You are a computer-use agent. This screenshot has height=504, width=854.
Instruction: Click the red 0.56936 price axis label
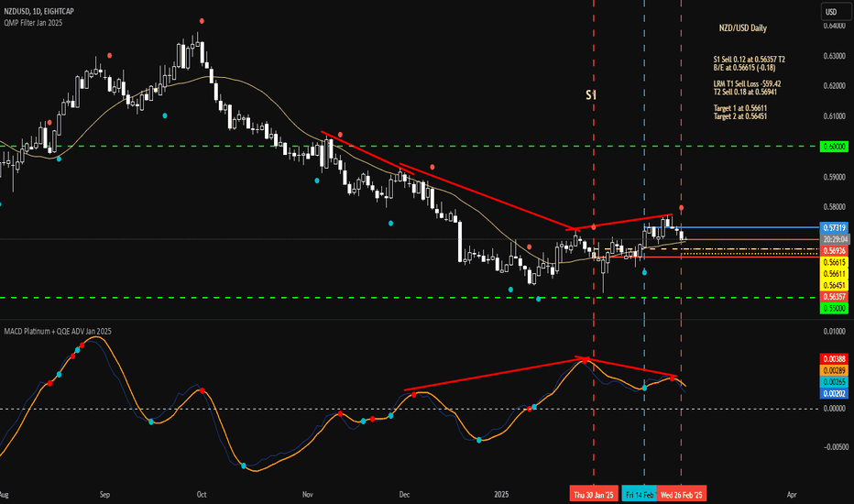834,251
